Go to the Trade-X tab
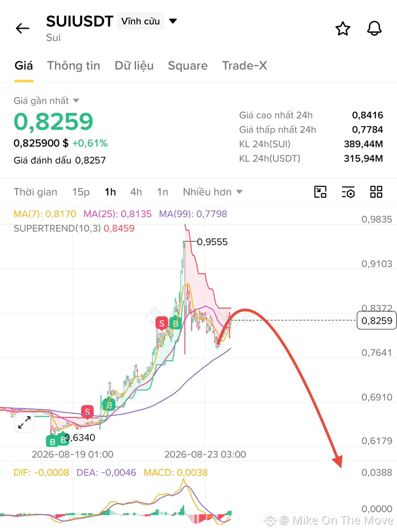397x532 pixels. point(245,66)
